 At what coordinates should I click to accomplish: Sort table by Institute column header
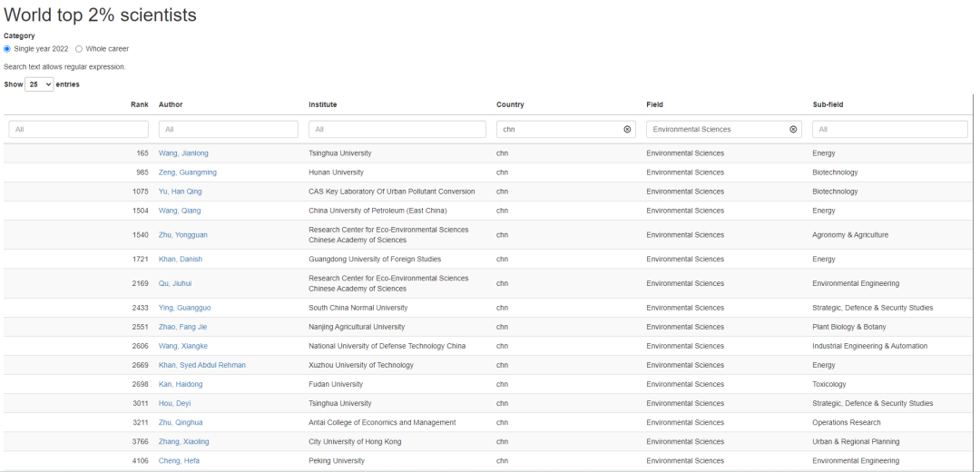click(x=322, y=104)
